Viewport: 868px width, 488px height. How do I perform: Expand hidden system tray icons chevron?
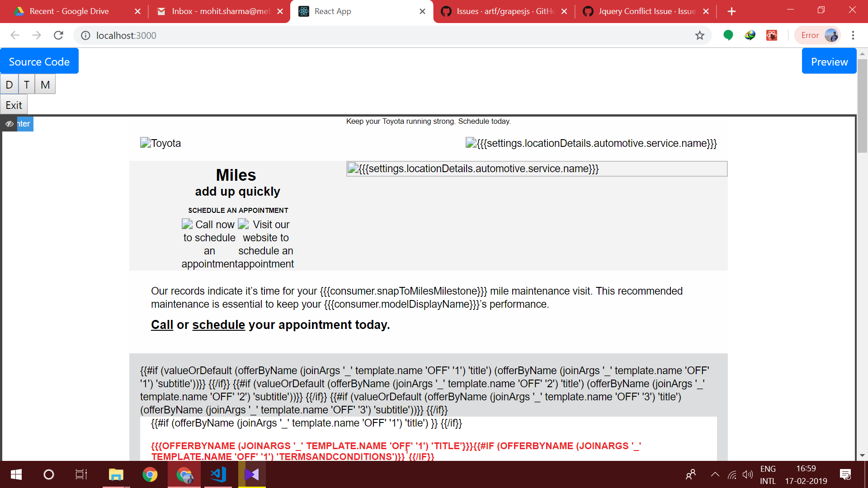[x=715, y=474]
